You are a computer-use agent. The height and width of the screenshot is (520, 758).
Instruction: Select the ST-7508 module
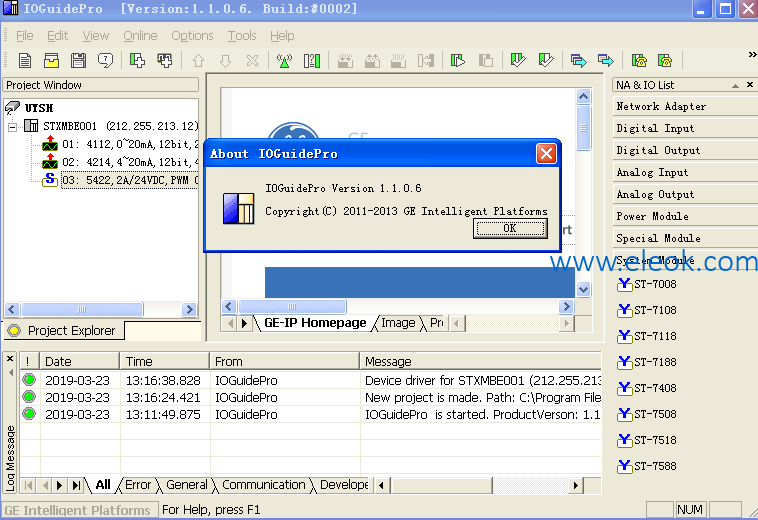(x=647, y=414)
